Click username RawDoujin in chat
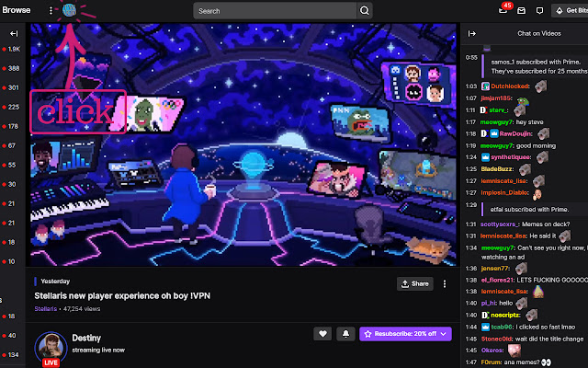Screen dimensions: 588x368 515,133
